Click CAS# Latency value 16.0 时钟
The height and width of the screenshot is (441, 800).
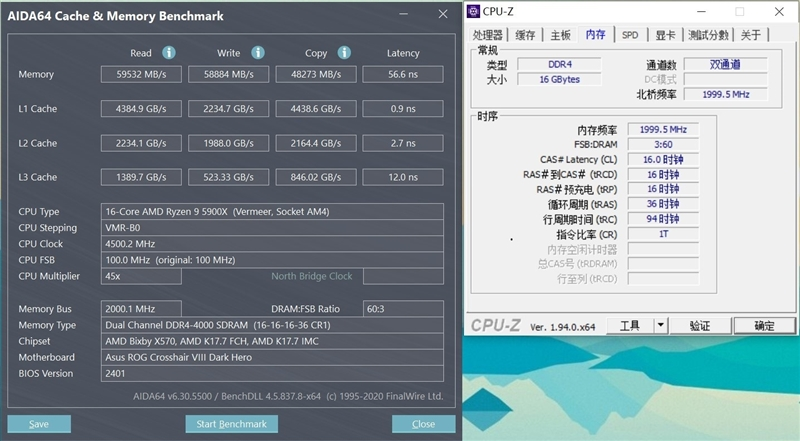663,159
